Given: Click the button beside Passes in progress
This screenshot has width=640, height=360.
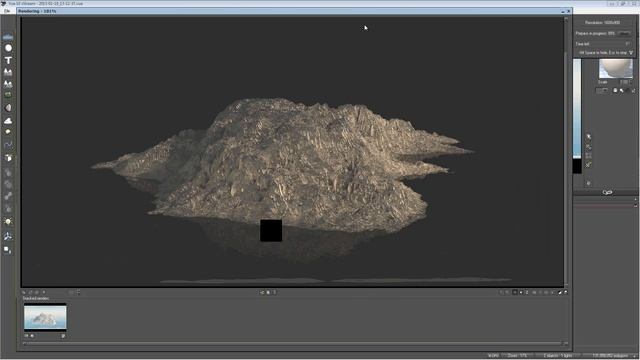Looking at the screenshot, I should [624, 33].
